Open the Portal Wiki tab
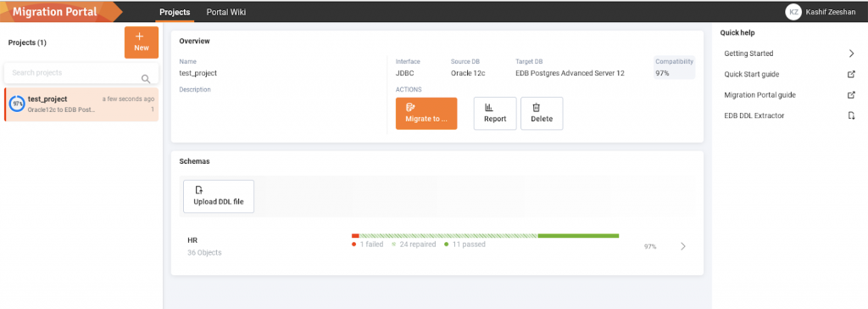The width and height of the screenshot is (868, 309). point(225,12)
